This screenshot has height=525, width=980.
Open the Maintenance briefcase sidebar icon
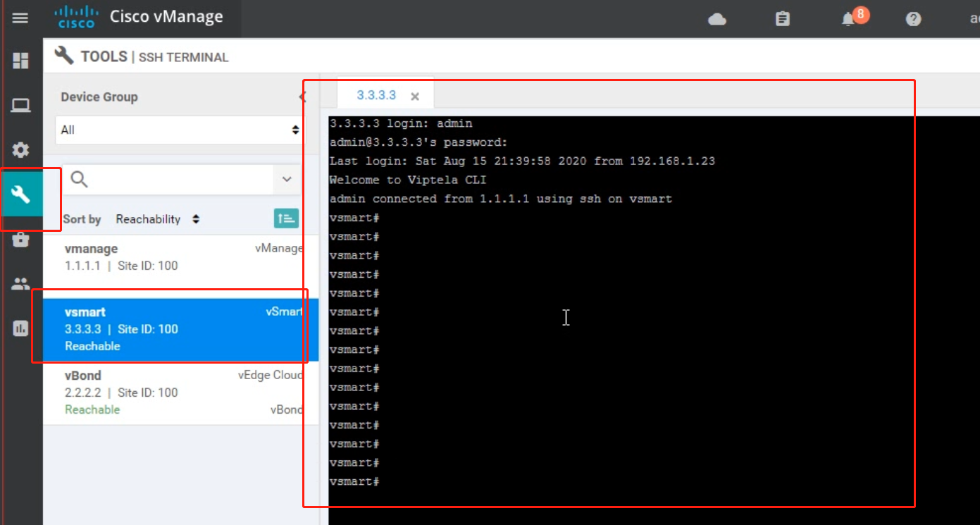click(x=20, y=240)
